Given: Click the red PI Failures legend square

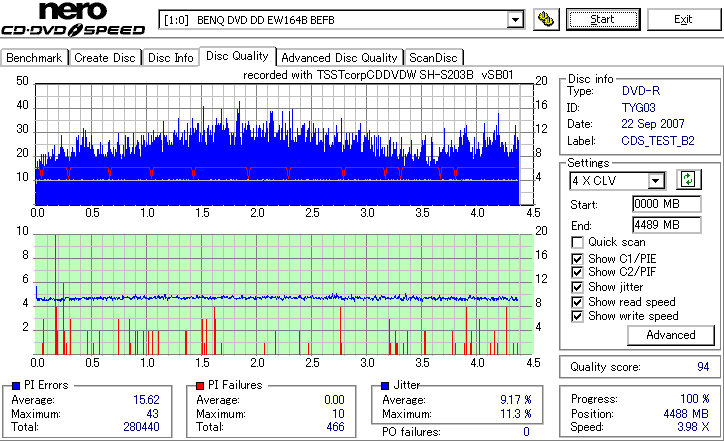Looking at the screenshot, I should [x=200, y=386].
